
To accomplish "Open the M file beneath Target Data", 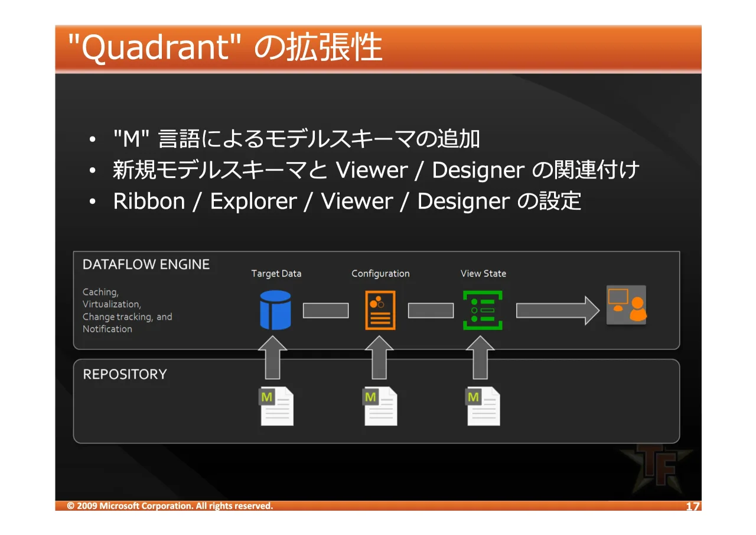I will (277, 406).
